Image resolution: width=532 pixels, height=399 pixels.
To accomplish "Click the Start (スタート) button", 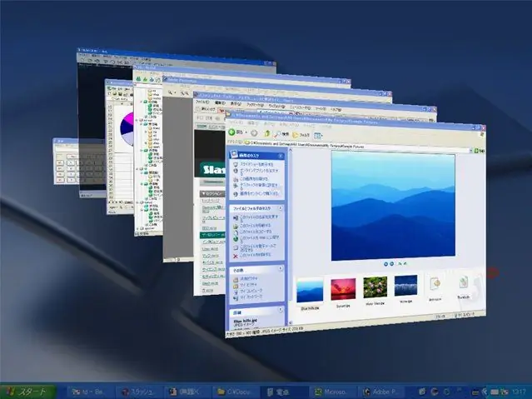I will 28,392.
